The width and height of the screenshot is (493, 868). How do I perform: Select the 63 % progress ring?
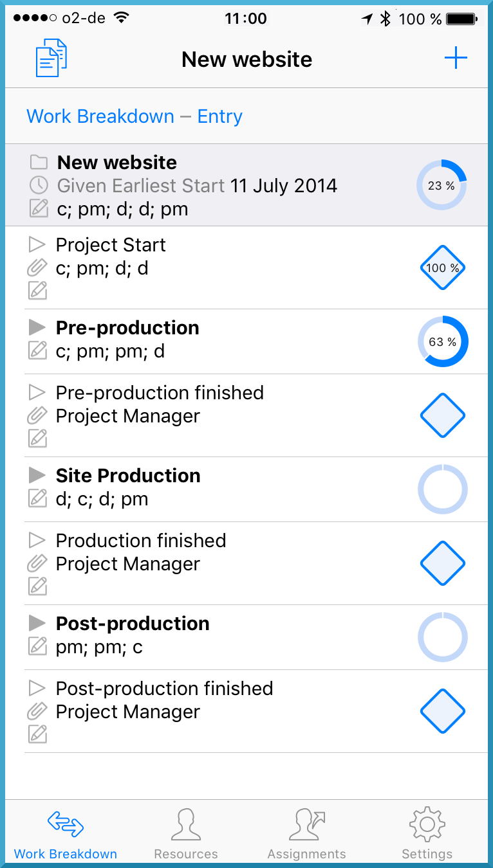[443, 341]
